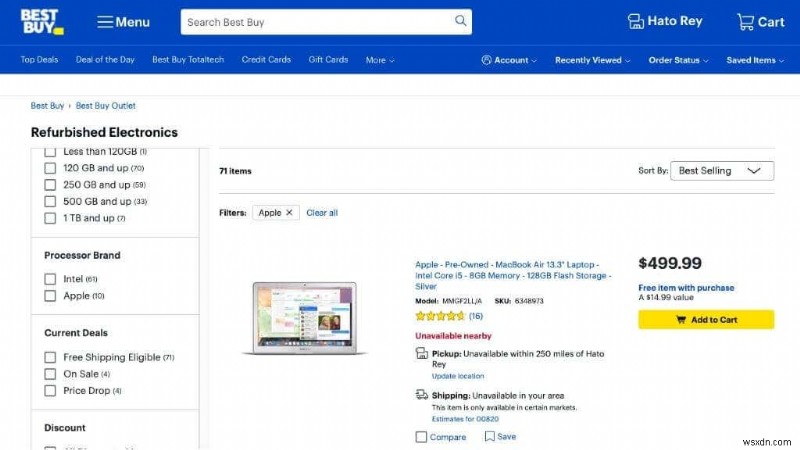This screenshot has width=800, height=450.
Task: Click the search magnifier icon
Action: coord(460,21)
